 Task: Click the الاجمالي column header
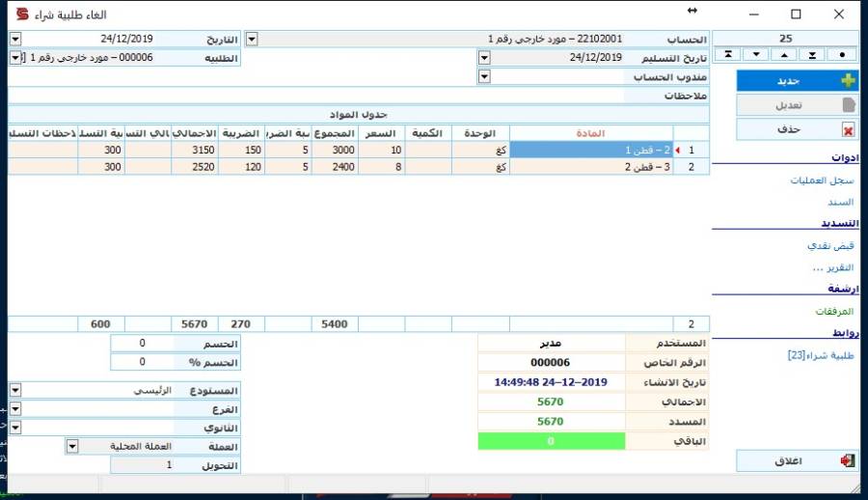point(195,133)
